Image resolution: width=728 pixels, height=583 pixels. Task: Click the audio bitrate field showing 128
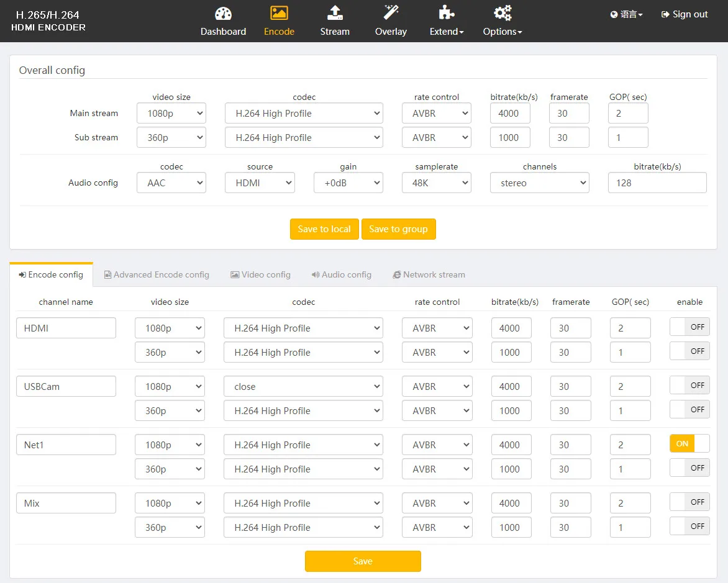657,183
